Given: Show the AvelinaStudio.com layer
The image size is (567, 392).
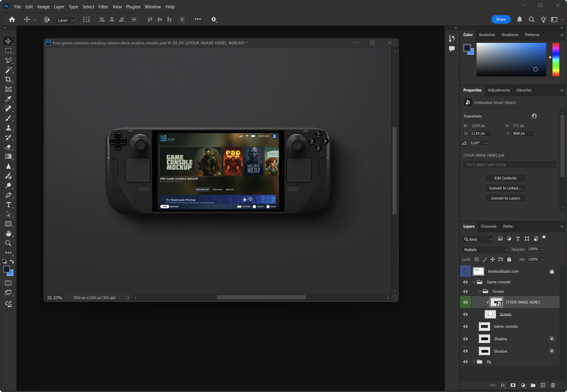Looking at the screenshot, I should 465,271.
